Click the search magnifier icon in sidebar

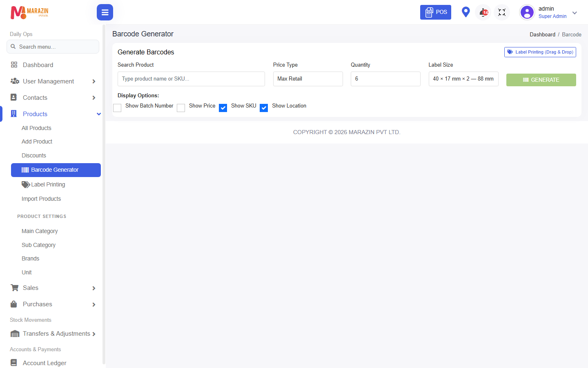click(x=13, y=47)
